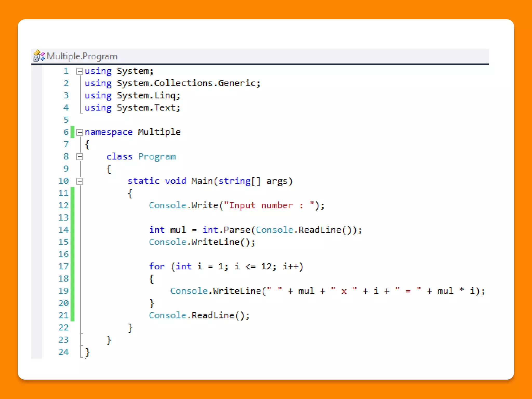Click 'Console.ReadLine()' inside Parse on line 14
Image resolution: width=532 pixels, height=399 pixels.
tap(304, 230)
